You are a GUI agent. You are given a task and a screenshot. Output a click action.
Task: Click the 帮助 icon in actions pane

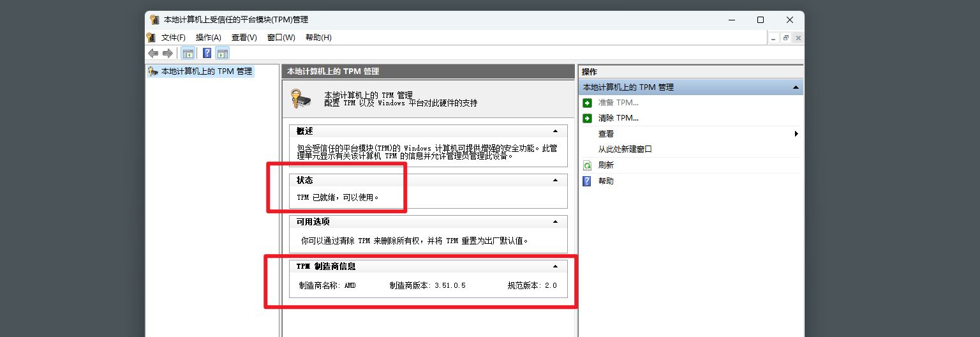(x=587, y=181)
